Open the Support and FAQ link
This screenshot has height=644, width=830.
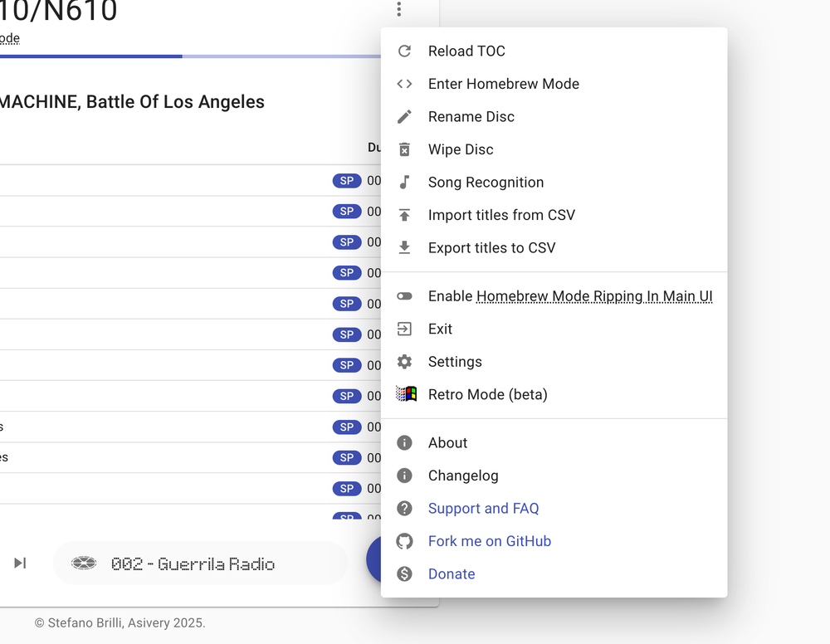coord(483,509)
